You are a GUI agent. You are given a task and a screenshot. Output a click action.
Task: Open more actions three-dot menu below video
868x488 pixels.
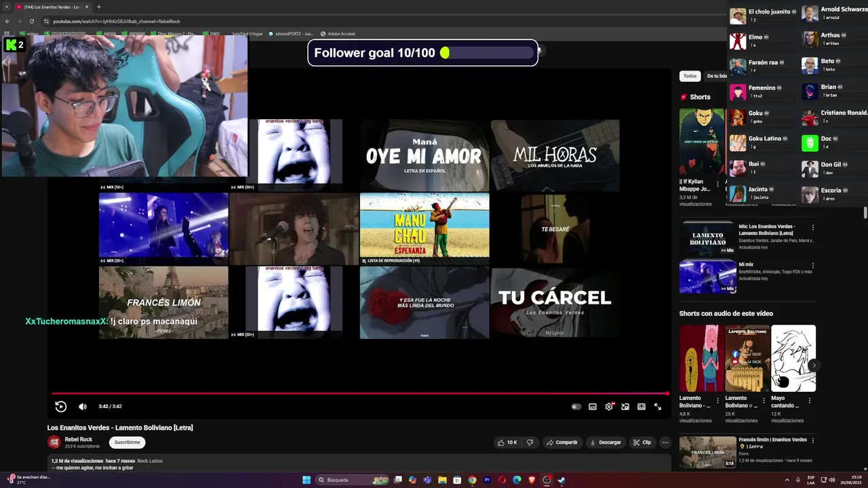pos(665,443)
